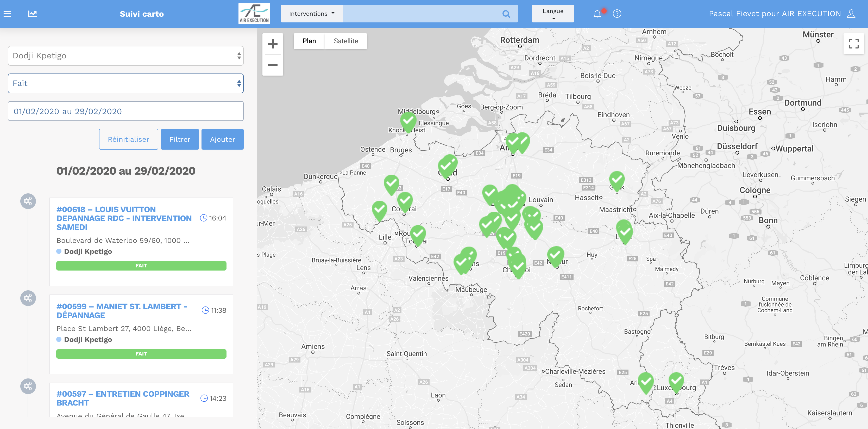Open the user profile icon
Image resolution: width=868 pixels, height=429 pixels.
coord(851,14)
